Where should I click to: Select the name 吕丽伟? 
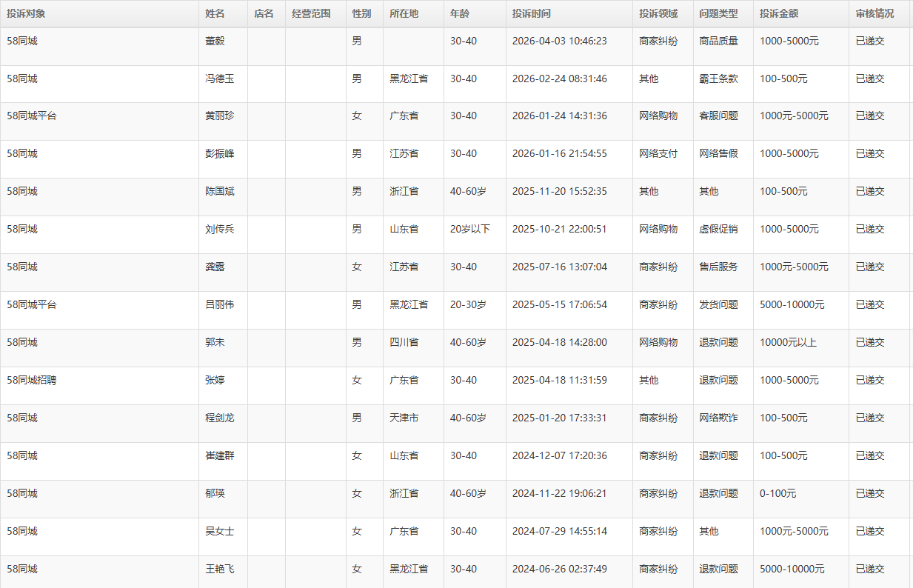coord(220,304)
